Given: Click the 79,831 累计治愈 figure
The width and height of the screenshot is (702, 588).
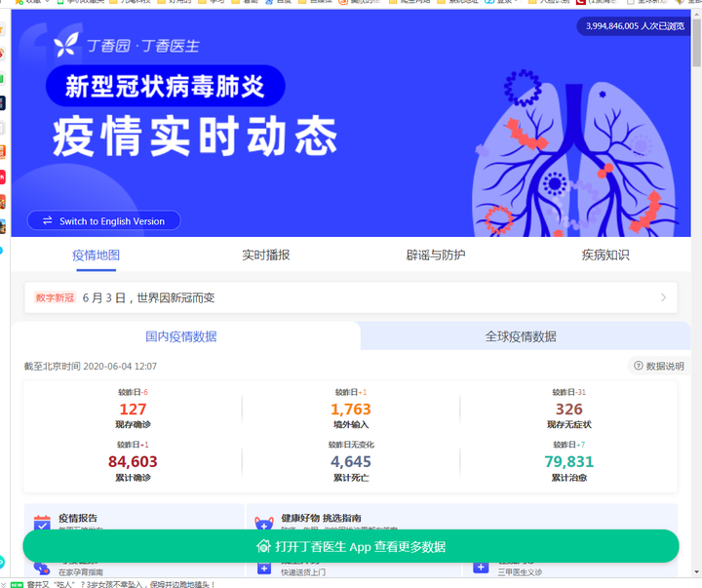Looking at the screenshot, I should click(x=569, y=461).
